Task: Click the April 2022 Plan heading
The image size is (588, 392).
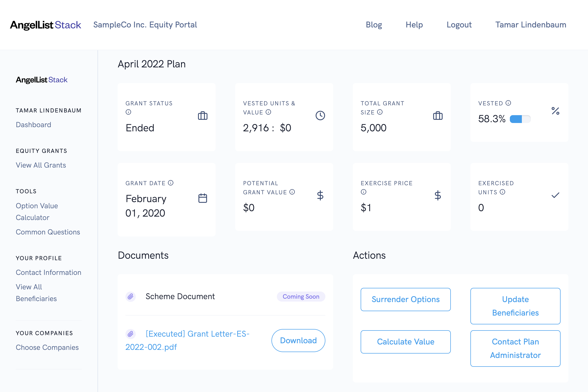Action: 151,64
